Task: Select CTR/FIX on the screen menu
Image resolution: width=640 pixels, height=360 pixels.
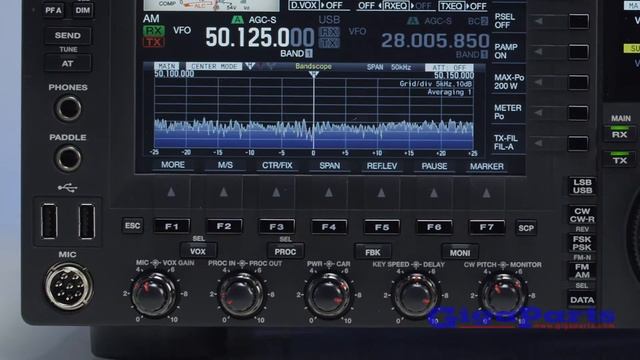Action: tap(277, 166)
